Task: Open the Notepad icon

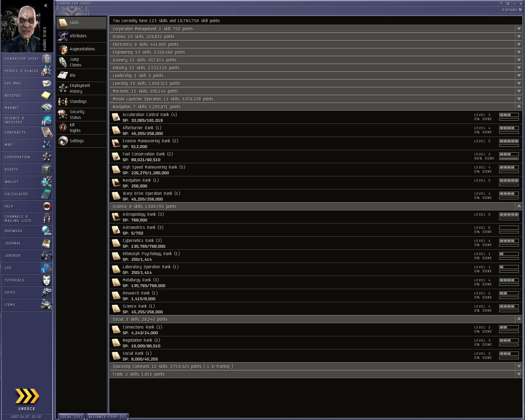Action: click(x=47, y=96)
